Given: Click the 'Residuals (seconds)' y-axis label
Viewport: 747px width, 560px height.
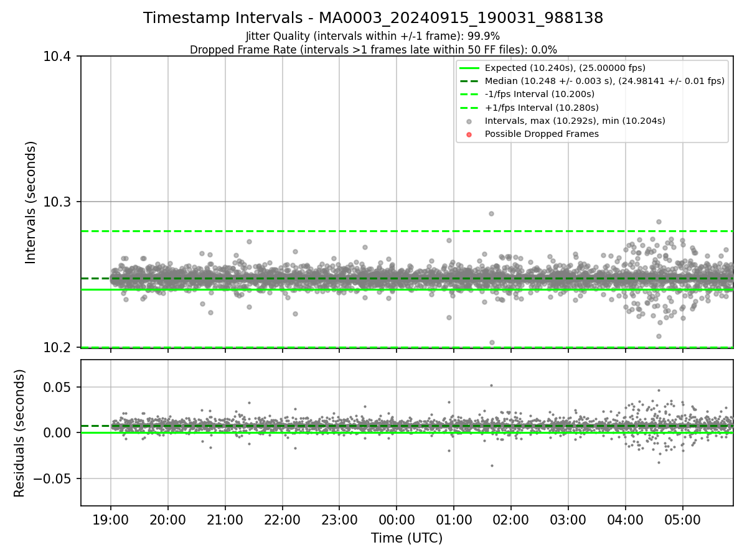Looking at the screenshot, I should (x=20, y=432).
